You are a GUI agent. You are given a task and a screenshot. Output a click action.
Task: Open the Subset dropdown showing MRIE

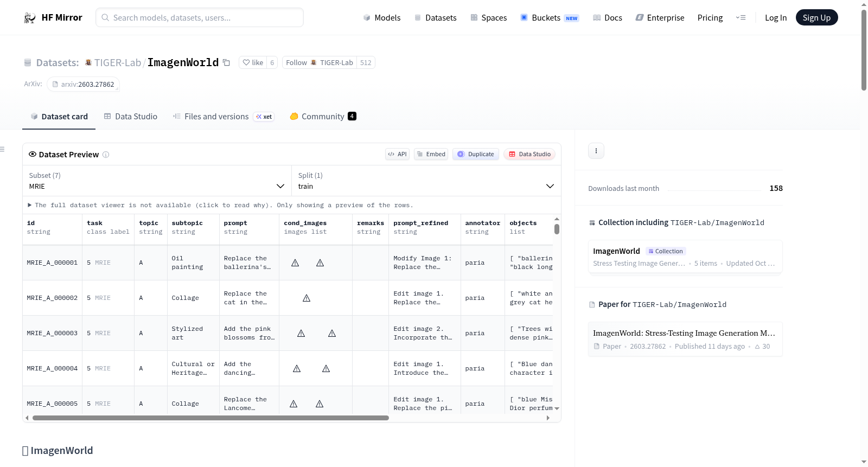(x=157, y=181)
